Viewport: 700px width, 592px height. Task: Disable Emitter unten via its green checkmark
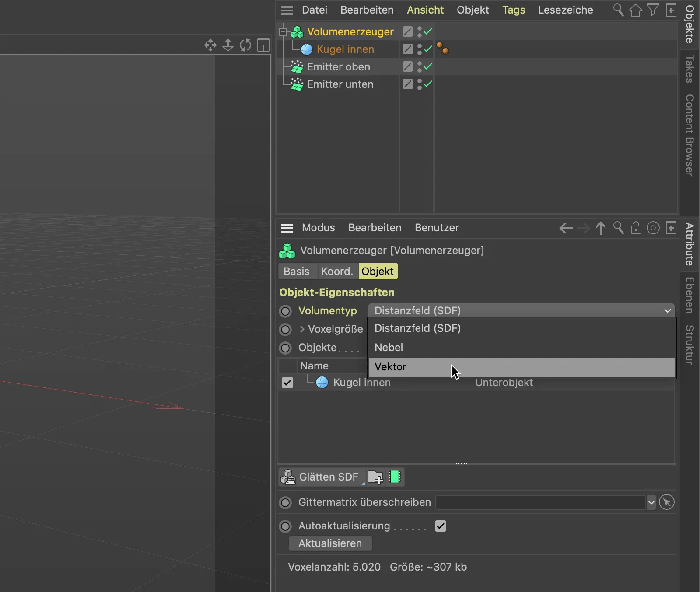coord(428,84)
